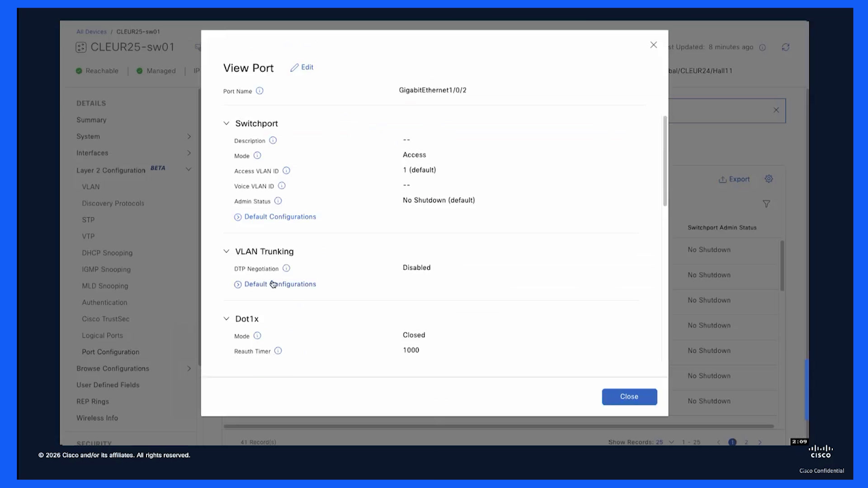Open Dot1x Mode info icon
The height and width of the screenshot is (488, 868).
tap(257, 336)
